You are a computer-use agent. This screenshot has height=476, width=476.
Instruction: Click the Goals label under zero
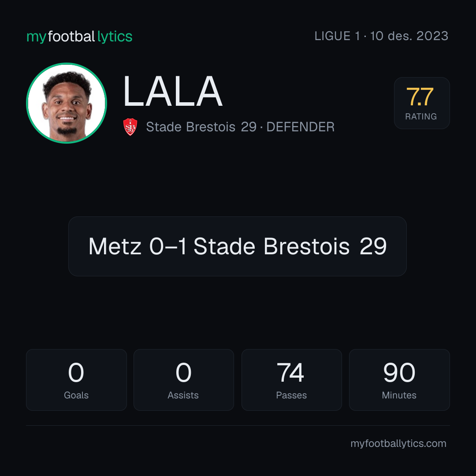(x=76, y=395)
